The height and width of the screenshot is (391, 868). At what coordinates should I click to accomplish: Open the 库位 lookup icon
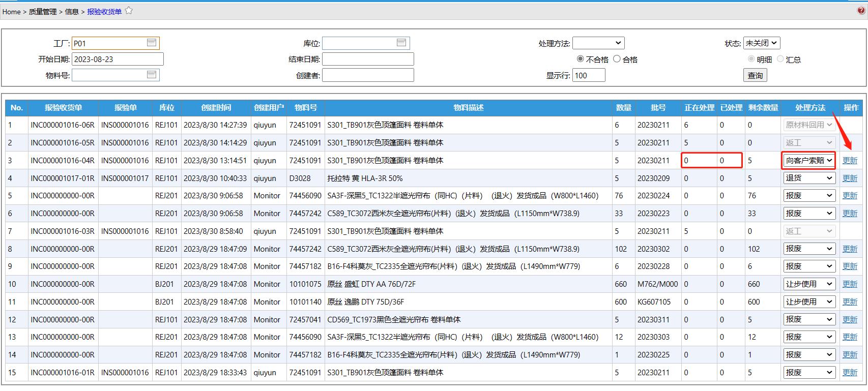click(x=401, y=43)
